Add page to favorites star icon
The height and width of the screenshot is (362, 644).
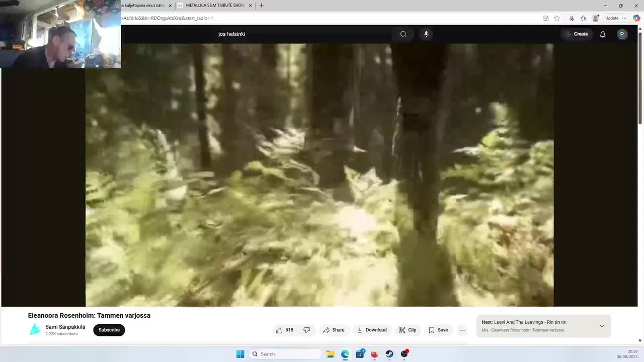coord(557,18)
